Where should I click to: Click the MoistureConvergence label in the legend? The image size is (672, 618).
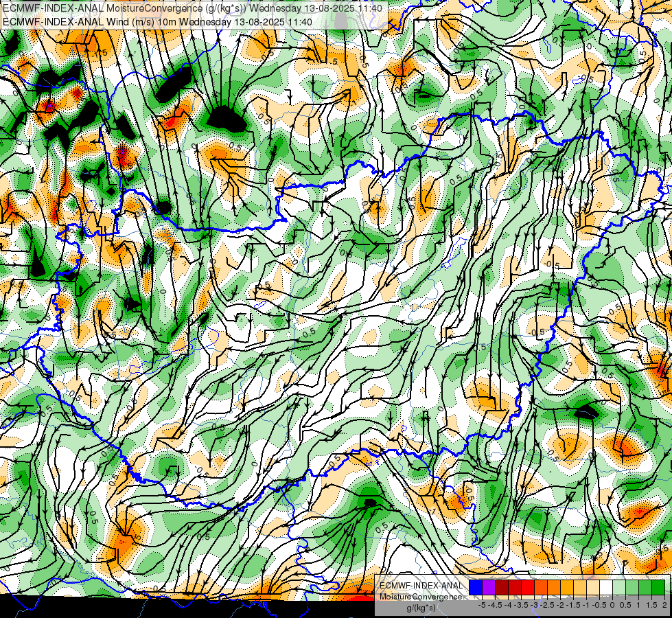tap(421, 597)
